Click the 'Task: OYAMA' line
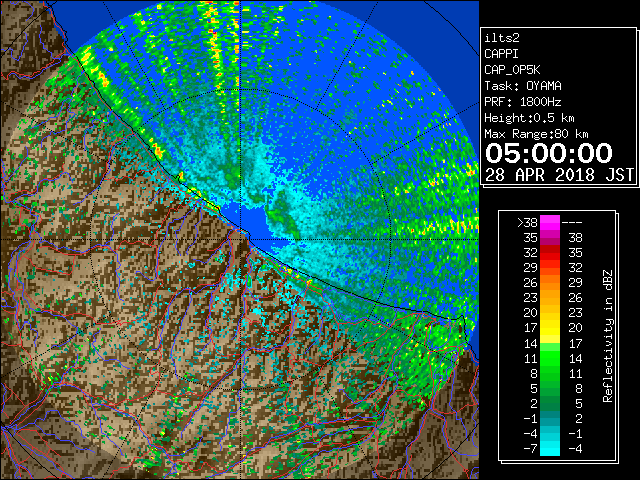640x480 pixels. click(x=523, y=86)
